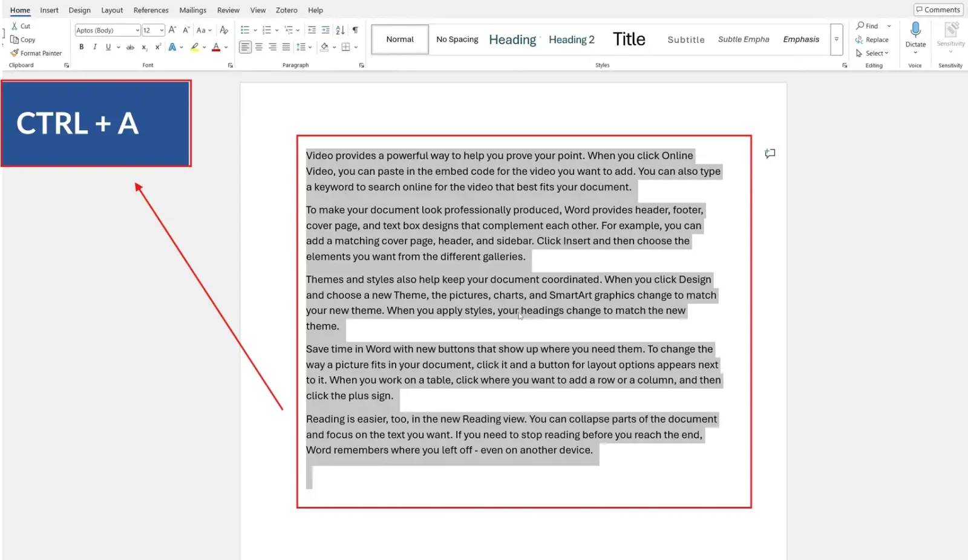Viewport: 968px width, 560px height.
Task: Expand underline style options arrow
Action: pyautogui.click(x=119, y=47)
